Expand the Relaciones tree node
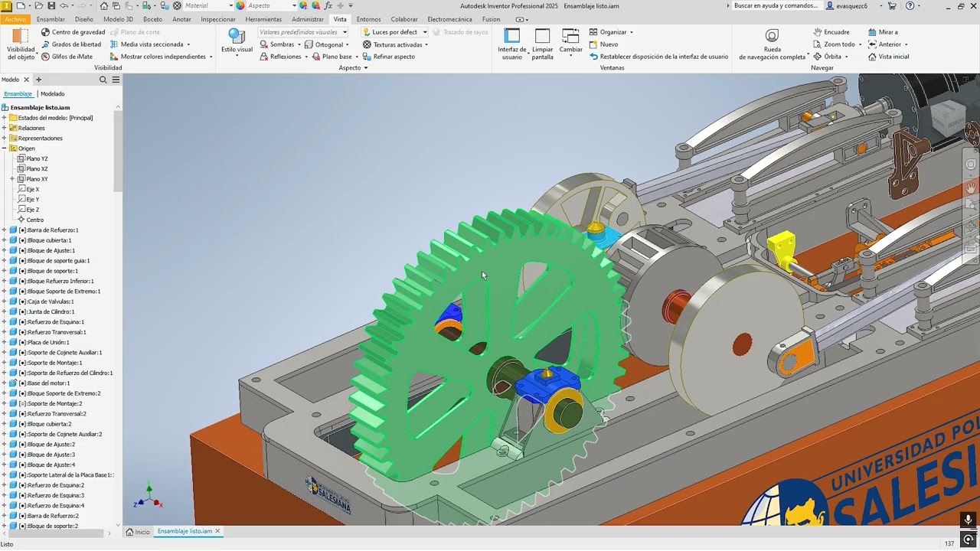 coord(4,128)
